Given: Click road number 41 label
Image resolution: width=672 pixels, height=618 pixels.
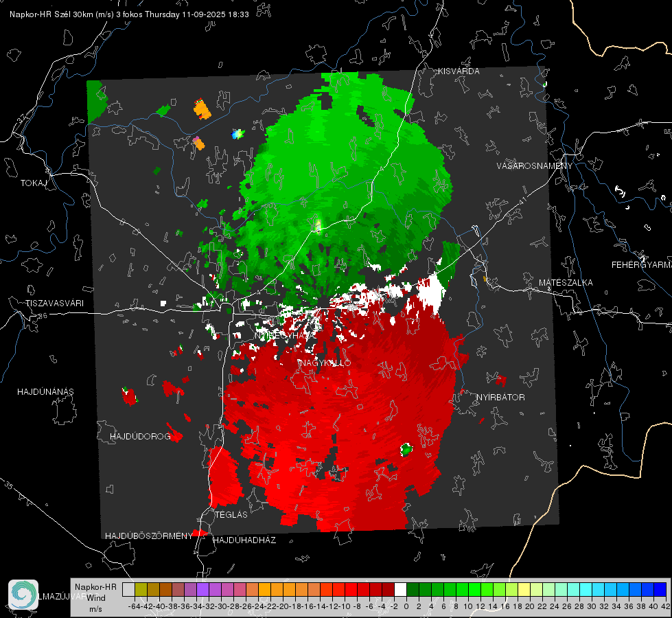Looking at the screenshot, I should (522, 201).
